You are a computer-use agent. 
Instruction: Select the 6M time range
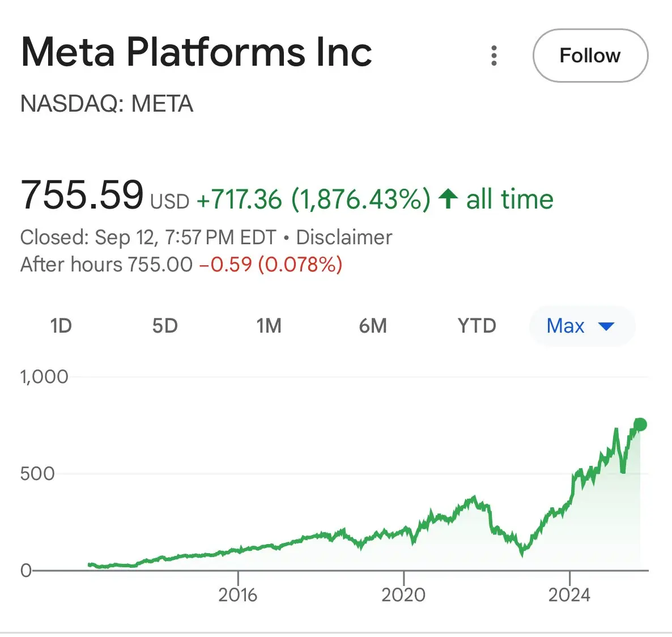click(x=373, y=326)
